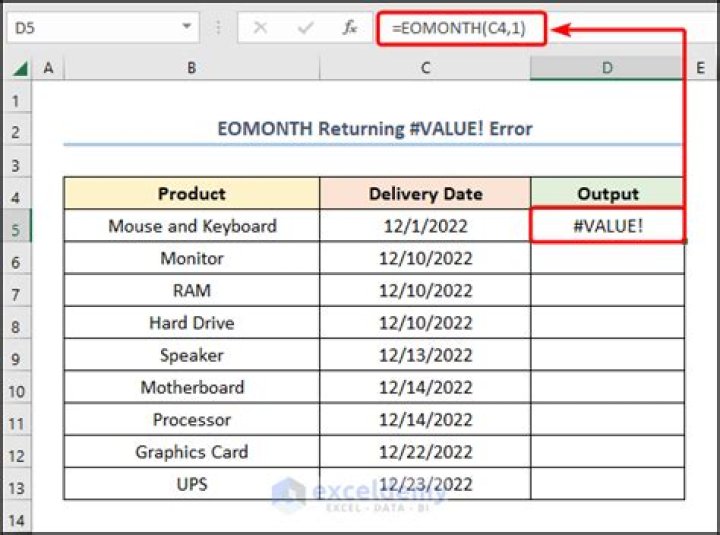
Task: Select the 'Graphics Card' cell
Action: 192,452
